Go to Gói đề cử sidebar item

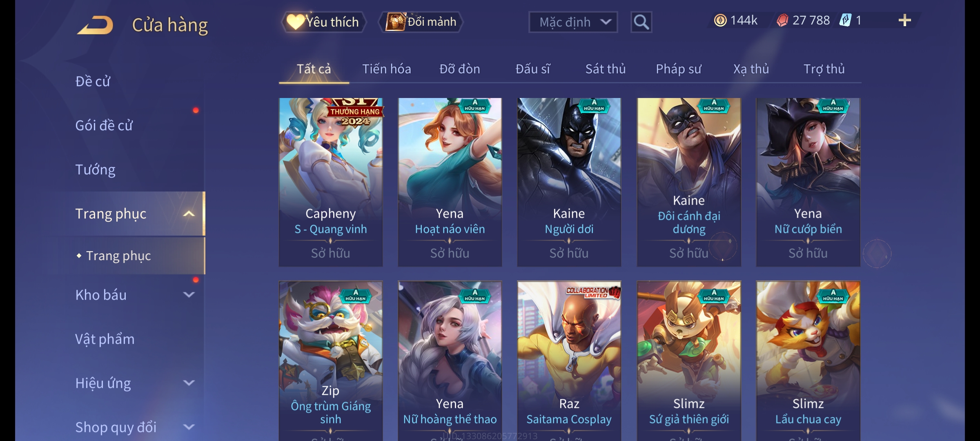(104, 125)
